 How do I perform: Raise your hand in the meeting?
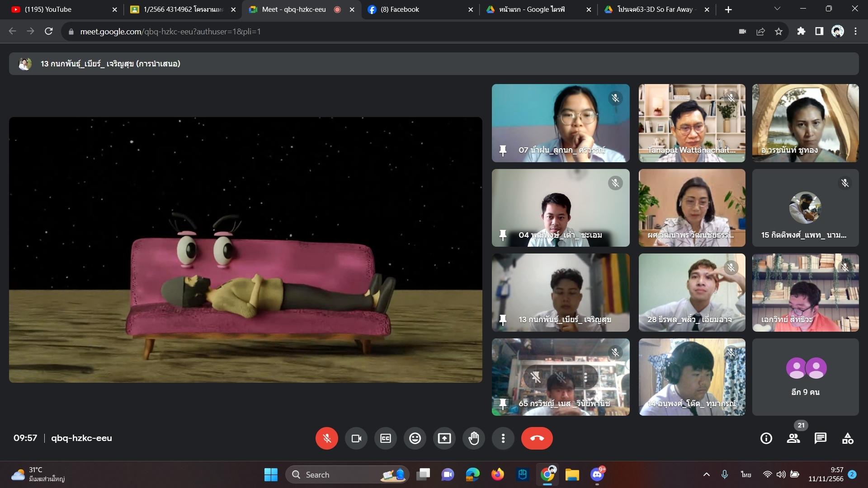(474, 438)
